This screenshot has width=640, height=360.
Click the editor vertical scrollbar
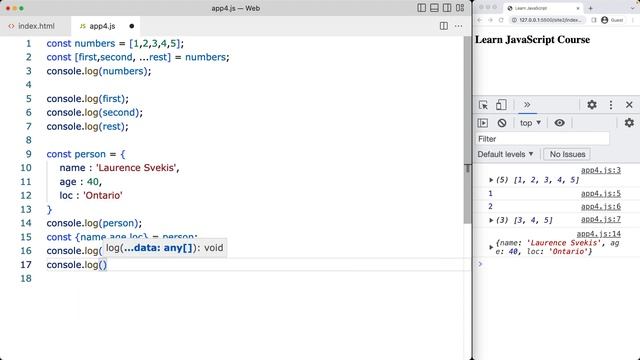pos(467,130)
